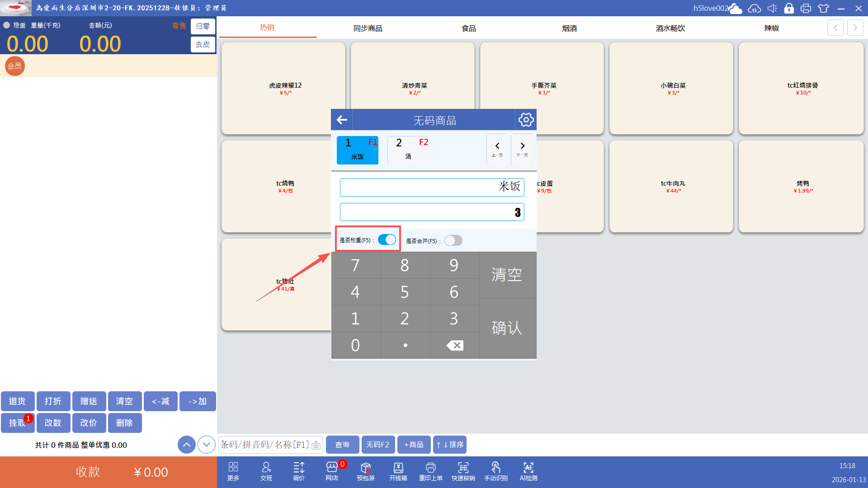Click the 交班 shift handover icon
This screenshot has width=868, height=488.
266,471
